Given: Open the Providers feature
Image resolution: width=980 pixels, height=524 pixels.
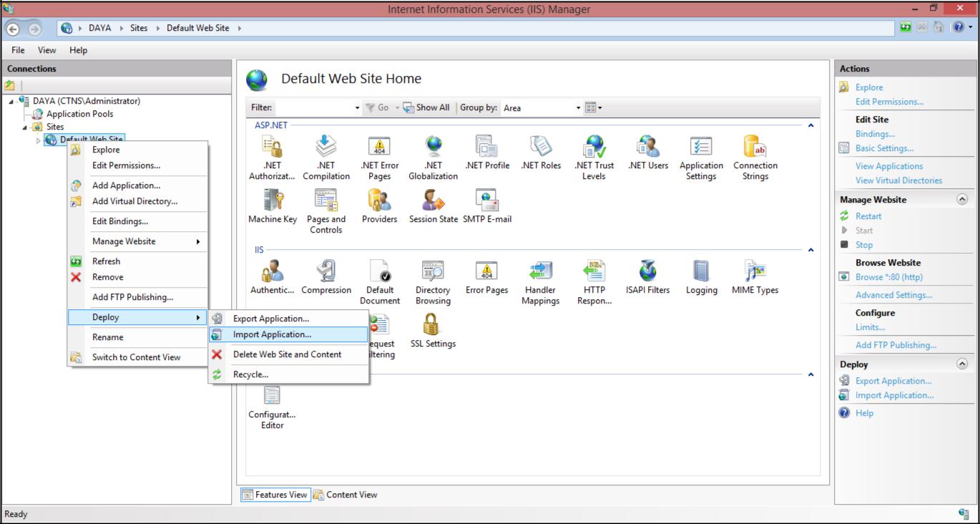Looking at the screenshot, I should click(x=379, y=207).
